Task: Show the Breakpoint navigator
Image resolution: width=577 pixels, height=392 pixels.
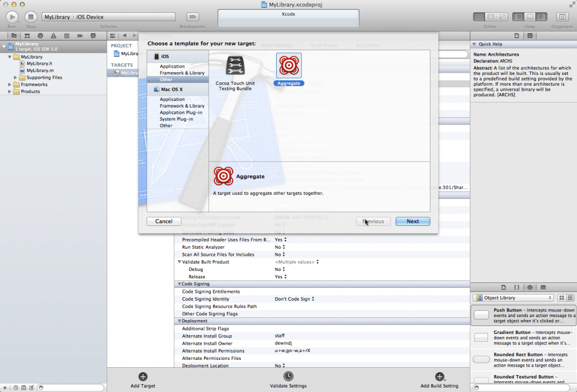Action: pyautogui.click(x=80, y=35)
